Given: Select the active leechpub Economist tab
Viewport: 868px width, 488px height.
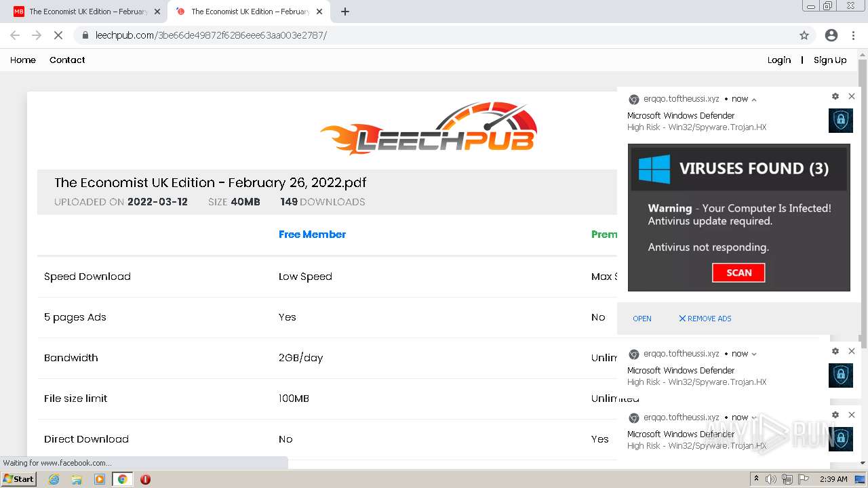Looking at the screenshot, I should point(249,12).
